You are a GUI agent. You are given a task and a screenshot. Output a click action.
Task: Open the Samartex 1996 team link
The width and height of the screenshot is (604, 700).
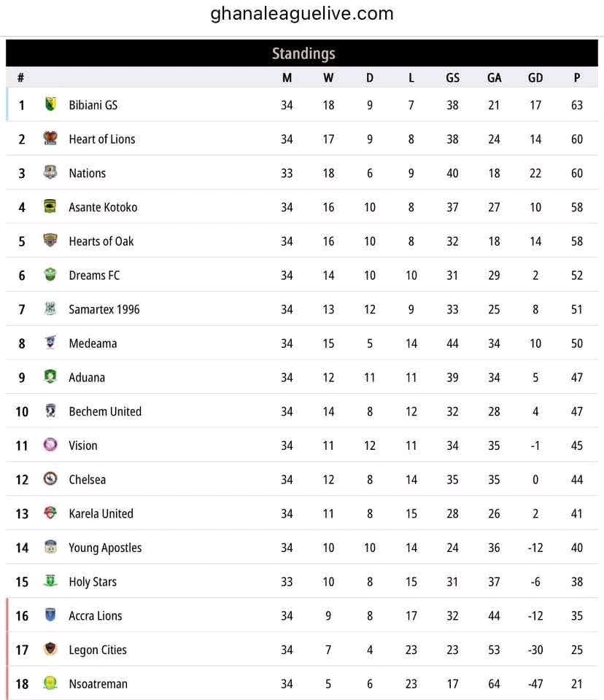click(x=104, y=309)
